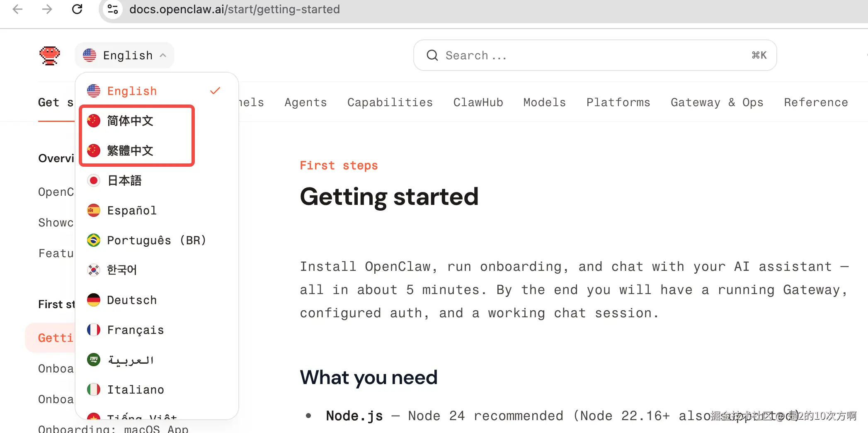Open site info icon beside the URL

[113, 9]
